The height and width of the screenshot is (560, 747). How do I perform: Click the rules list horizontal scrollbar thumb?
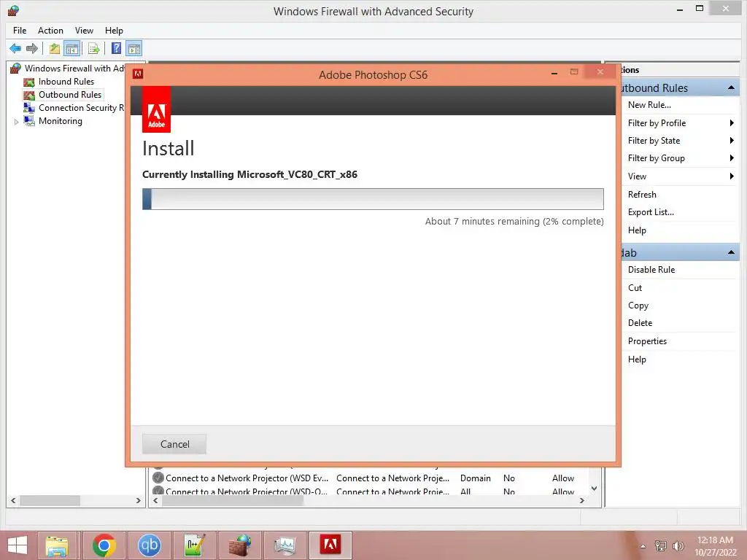233,500
